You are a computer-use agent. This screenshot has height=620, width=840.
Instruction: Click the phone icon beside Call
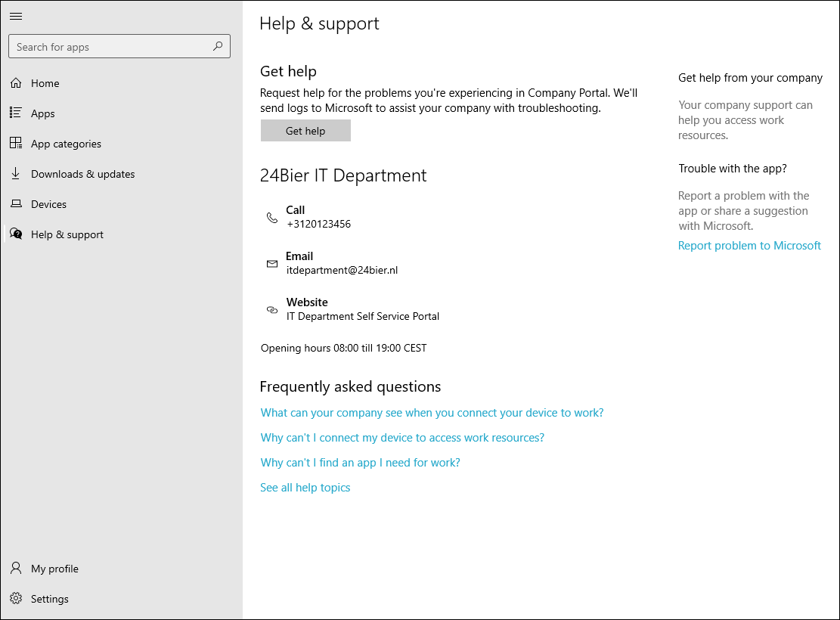(x=272, y=218)
